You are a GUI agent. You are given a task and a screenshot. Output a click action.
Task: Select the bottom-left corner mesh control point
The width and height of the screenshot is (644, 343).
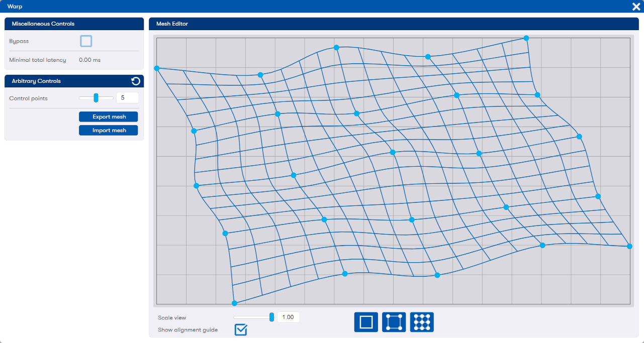click(234, 303)
